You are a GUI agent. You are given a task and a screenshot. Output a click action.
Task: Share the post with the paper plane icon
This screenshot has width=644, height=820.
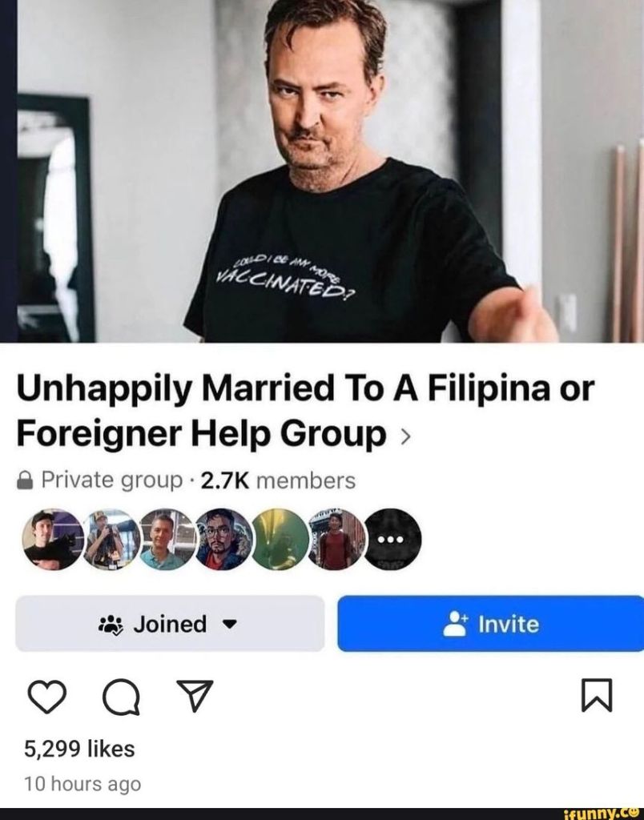(x=195, y=696)
